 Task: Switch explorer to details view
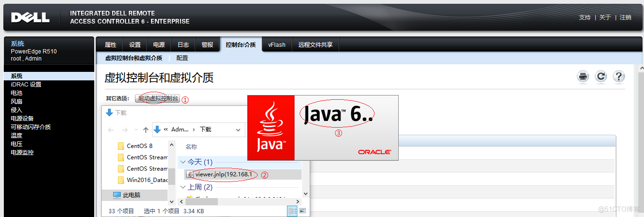(x=293, y=211)
